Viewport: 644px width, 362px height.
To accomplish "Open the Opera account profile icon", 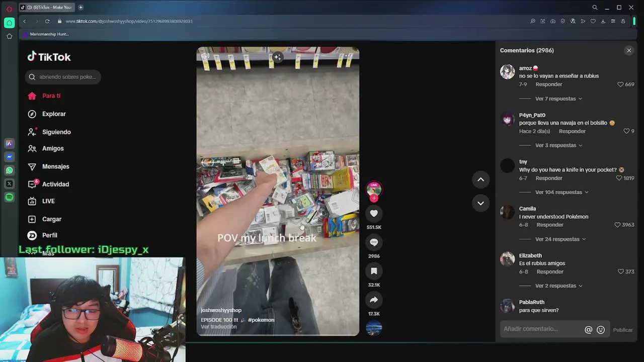I will click(x=623, y=21).
